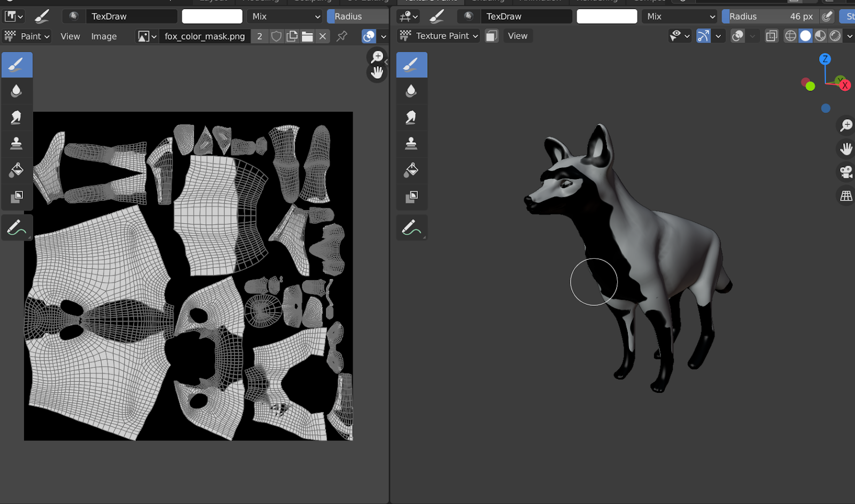Open image file via folder icon
The width and height of the screenshot is (855, 504).
tap(307, 36)
